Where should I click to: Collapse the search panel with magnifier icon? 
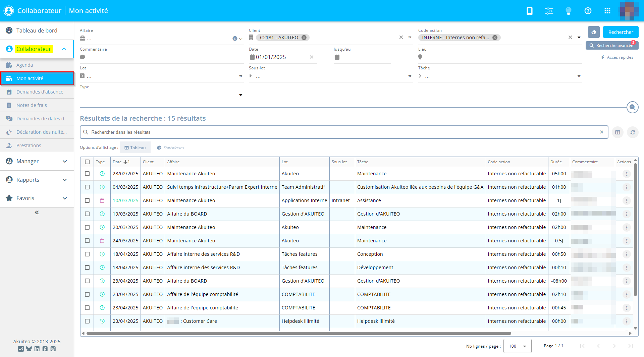633,107
